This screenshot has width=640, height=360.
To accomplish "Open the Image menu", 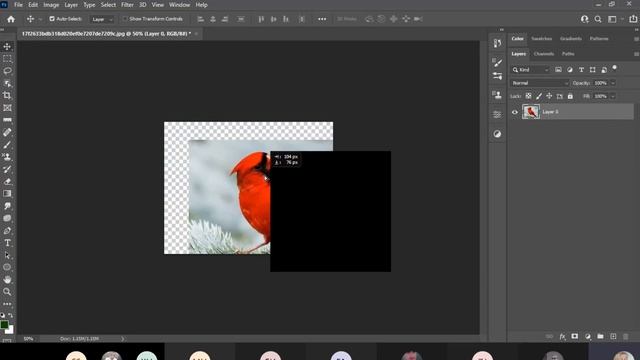I will (51, 5).
